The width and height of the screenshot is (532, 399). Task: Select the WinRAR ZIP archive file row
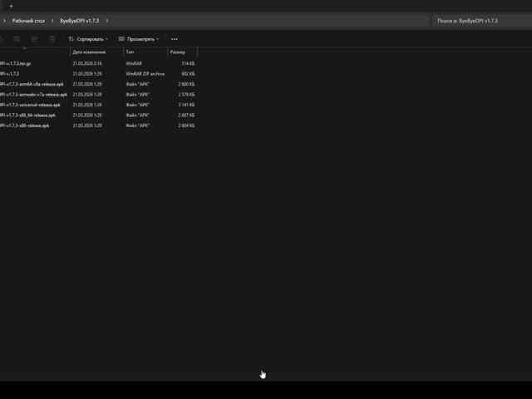pyautogui.click(x=98, y=74)
